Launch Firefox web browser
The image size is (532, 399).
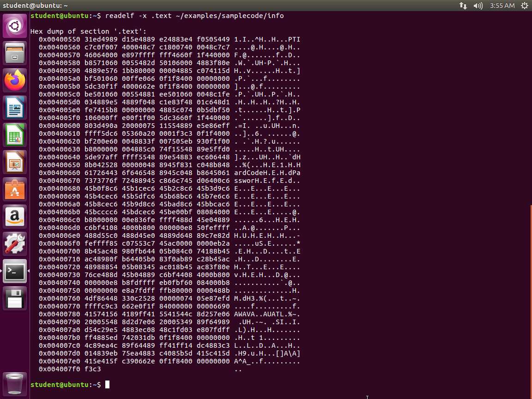15,80
